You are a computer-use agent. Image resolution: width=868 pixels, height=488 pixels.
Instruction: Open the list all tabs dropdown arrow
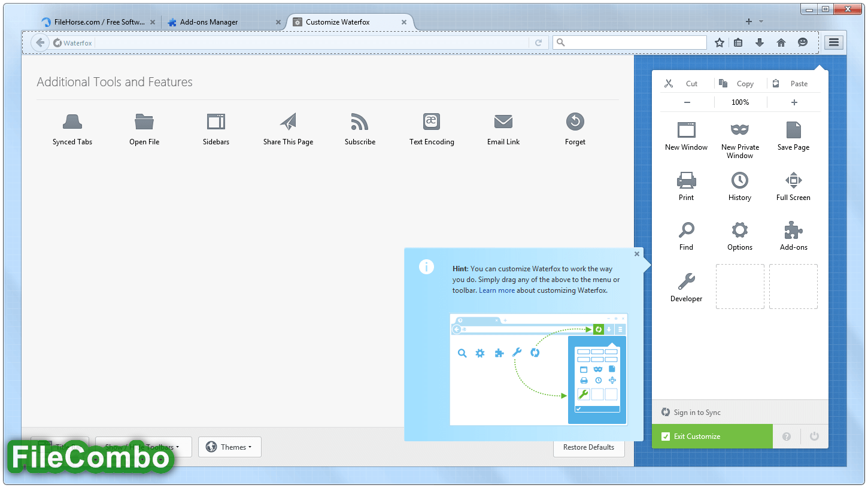761,22
